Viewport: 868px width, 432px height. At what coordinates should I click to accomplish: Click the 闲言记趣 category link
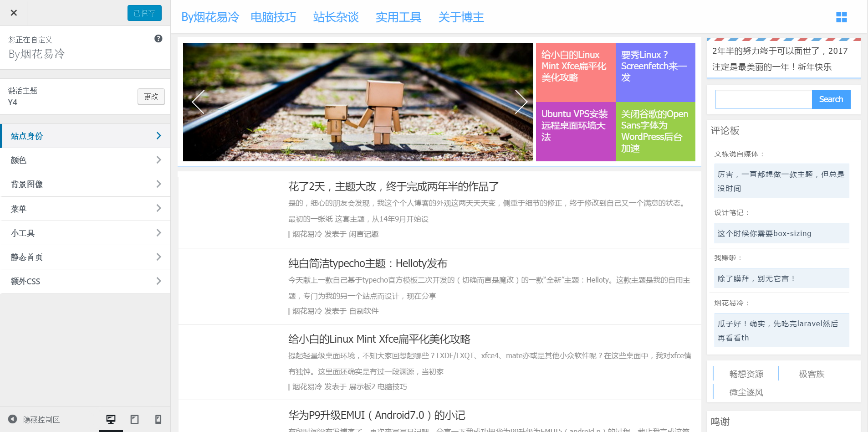point(364,234)
